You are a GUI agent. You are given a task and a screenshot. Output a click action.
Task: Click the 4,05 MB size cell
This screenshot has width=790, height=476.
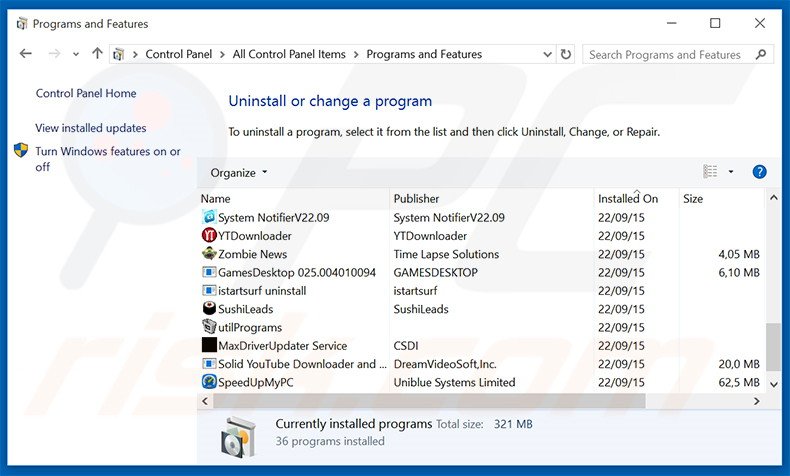[x=739, y=254]
